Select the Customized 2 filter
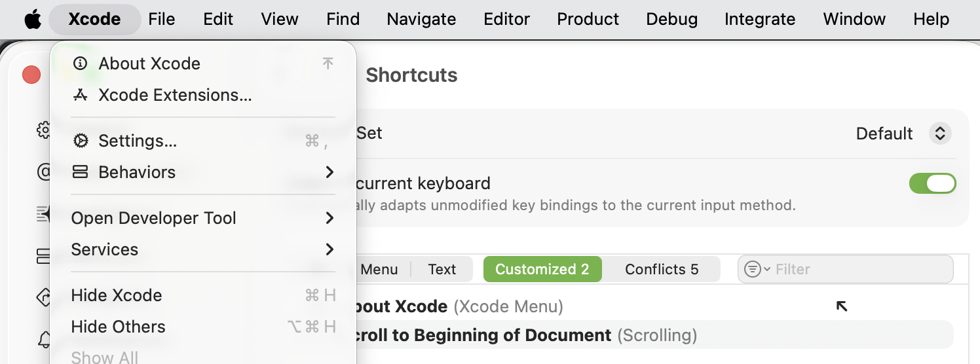 click(x=542, y=269)
